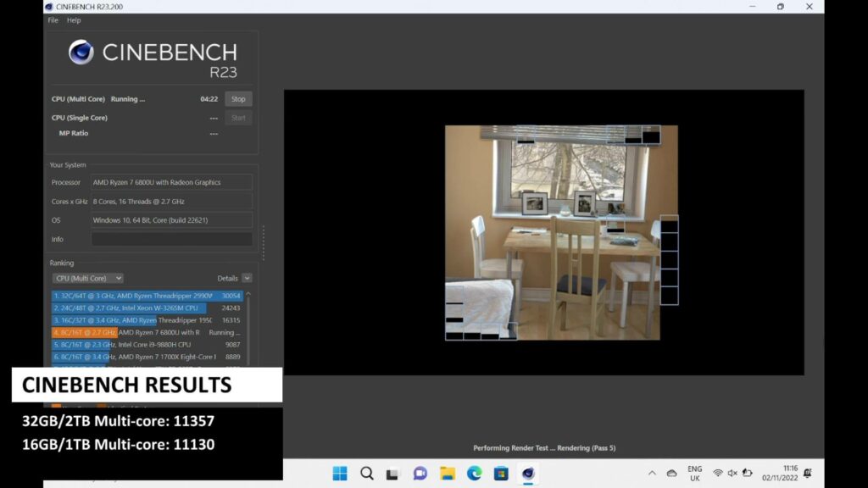Viewport: 868px width, 488px height.
Task: Select ranking row Ryzen 7 6800U Running
Action: (x=147, y=332)
